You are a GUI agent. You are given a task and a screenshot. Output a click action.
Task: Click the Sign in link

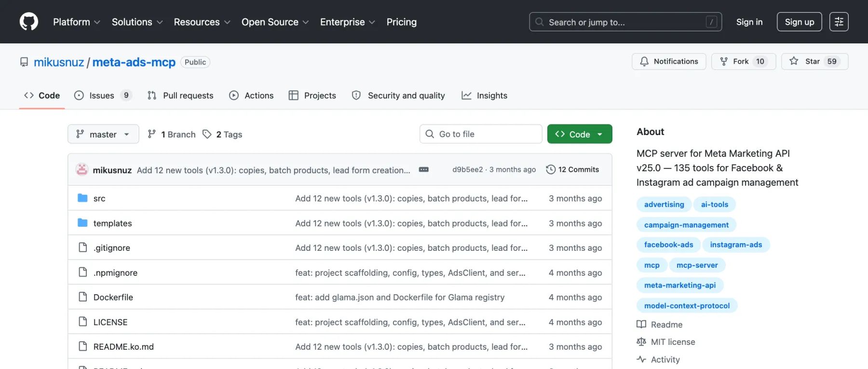[749, 22]
